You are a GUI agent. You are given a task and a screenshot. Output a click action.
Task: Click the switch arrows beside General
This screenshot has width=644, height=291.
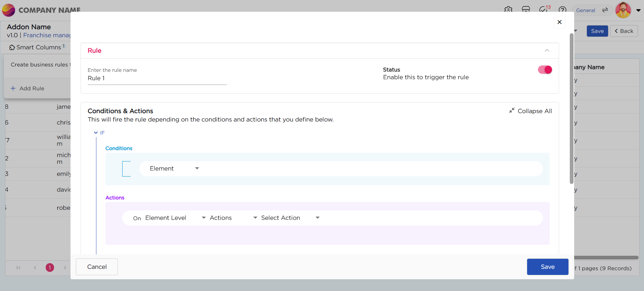pyautogui.click(x=605, y=10)
